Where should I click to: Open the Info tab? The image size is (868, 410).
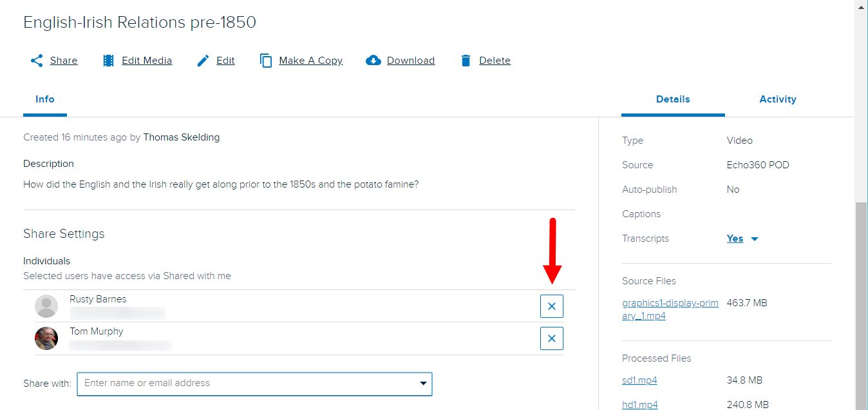coord(44,99)
